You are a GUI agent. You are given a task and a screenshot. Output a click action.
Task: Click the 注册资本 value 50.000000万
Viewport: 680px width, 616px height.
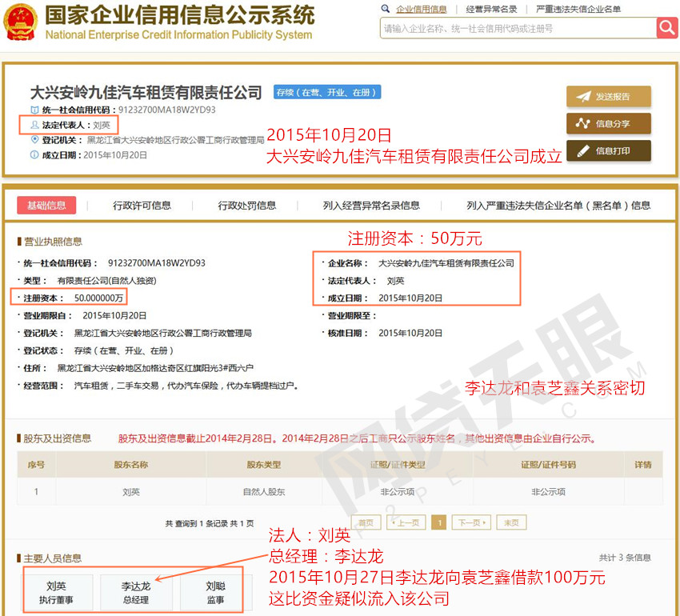point(99,298)
